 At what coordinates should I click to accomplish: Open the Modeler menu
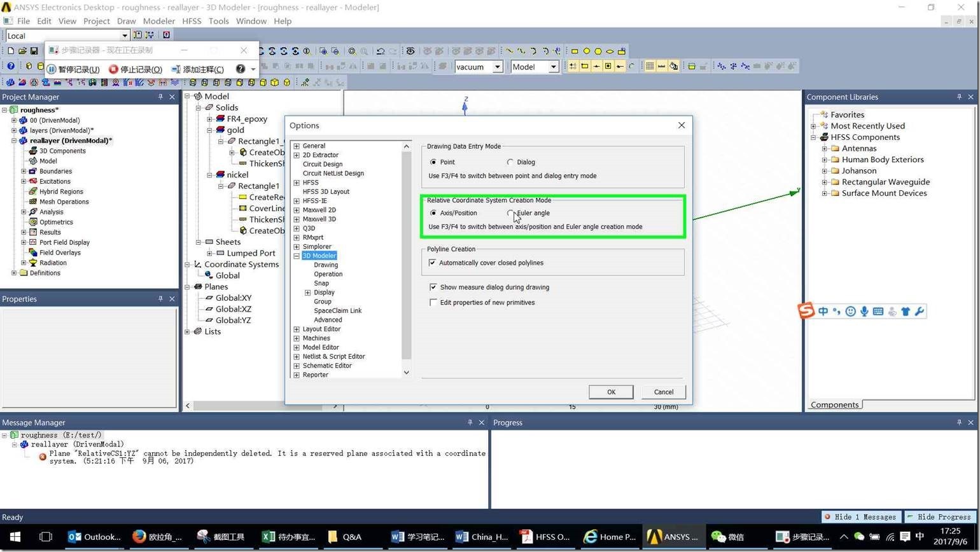coord(159,21)
